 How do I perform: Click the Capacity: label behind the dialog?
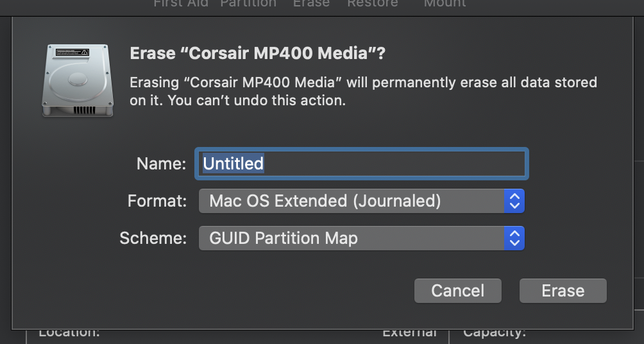click(x=494, y=332)
